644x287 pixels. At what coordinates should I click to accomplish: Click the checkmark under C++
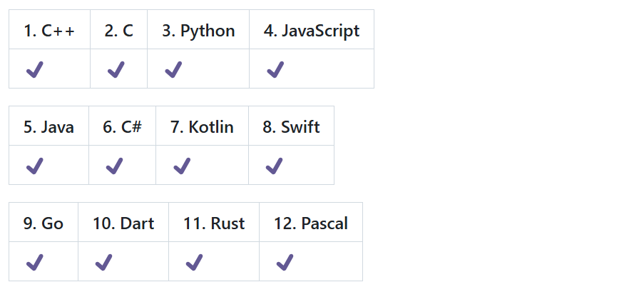click(x=35, y=69)
